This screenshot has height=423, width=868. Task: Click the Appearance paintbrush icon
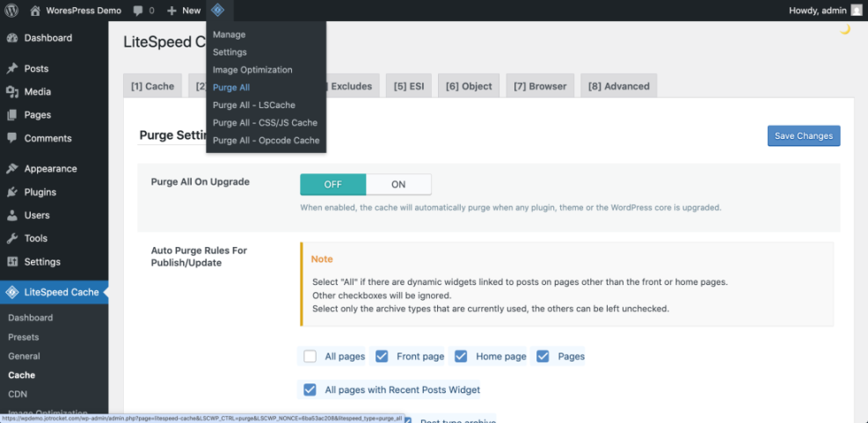pyautogui.click(x=12, y=169)
